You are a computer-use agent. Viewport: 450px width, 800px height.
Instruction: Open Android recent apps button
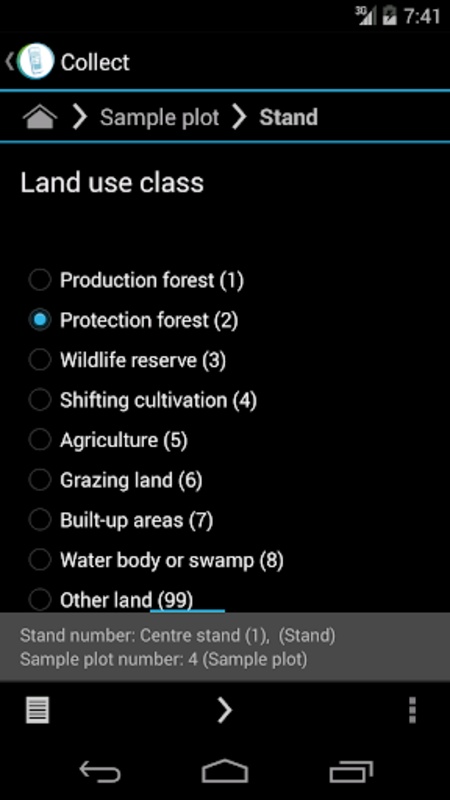[351, 771]
